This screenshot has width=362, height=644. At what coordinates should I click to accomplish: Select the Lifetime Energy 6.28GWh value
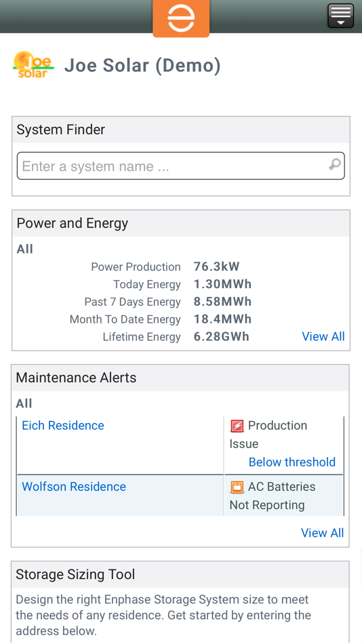coord(222,337)
